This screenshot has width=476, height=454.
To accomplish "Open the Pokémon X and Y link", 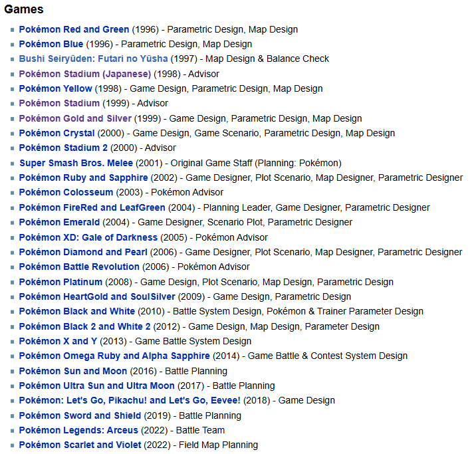I will [58, 341].
